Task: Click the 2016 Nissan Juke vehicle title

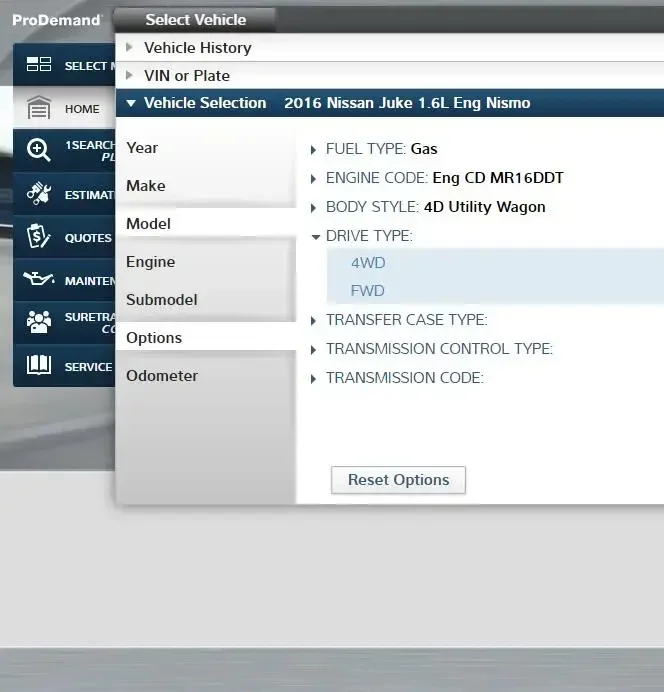Action: (407, 103)
